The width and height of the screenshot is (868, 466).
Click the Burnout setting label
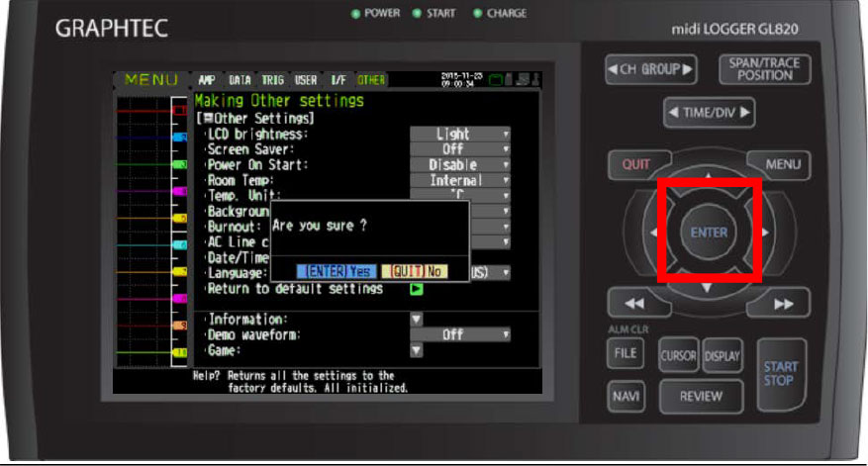click(x=234, y=227)
